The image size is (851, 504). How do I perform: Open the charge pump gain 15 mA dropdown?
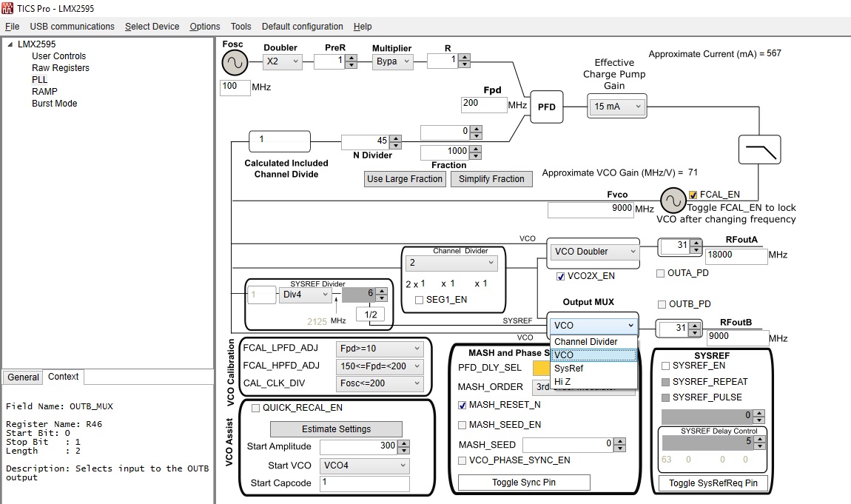(617, 107)
